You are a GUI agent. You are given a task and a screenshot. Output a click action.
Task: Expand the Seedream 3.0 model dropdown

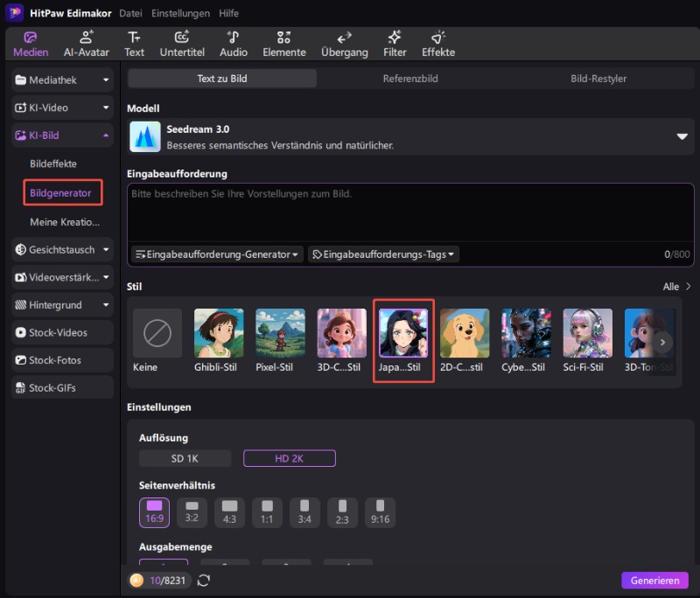(x=682, y=136)
